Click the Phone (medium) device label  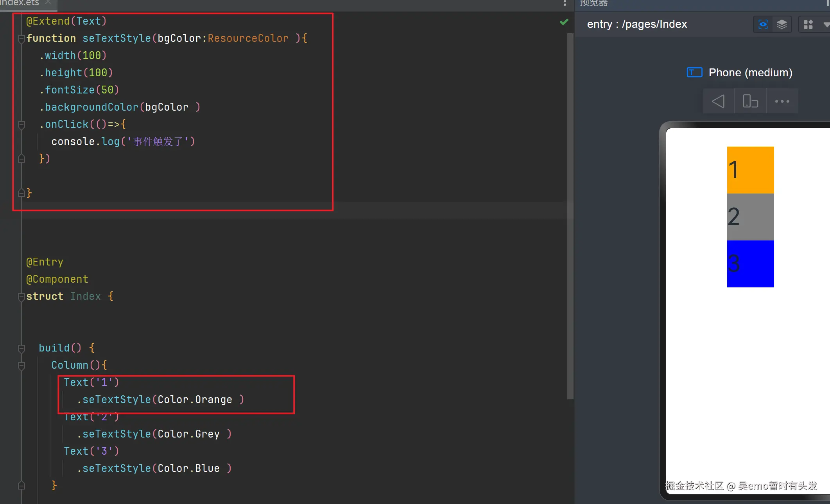(x=750, y=72)
